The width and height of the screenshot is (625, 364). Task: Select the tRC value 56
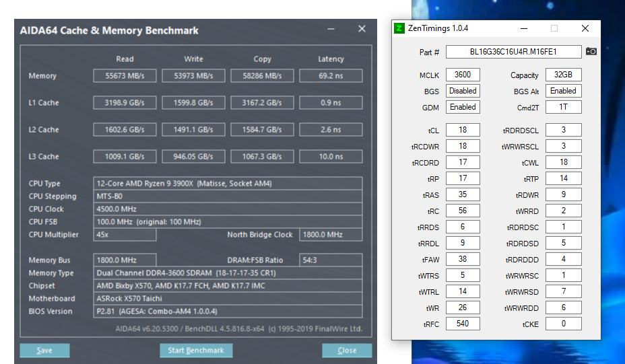463,211
